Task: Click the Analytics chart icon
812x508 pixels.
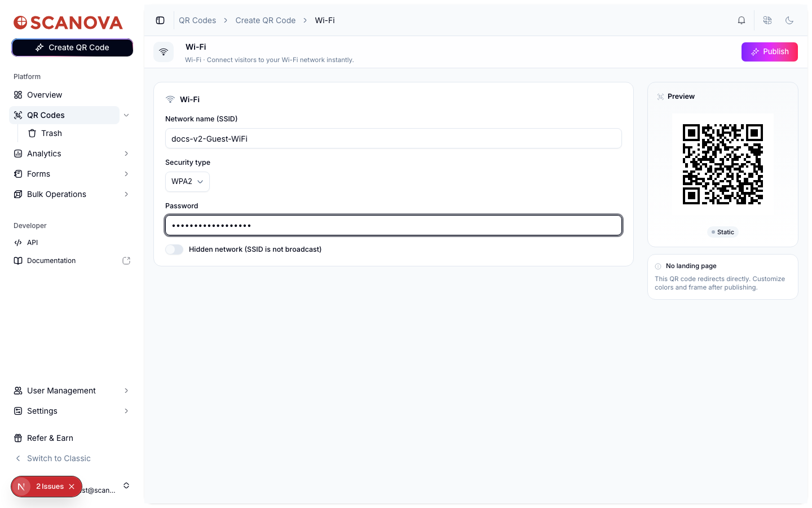Action: [x=18, y=154]
